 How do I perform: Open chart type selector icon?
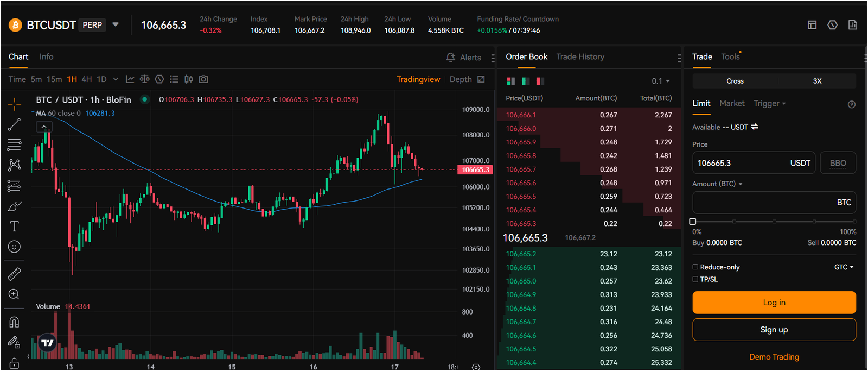(130, 79)
